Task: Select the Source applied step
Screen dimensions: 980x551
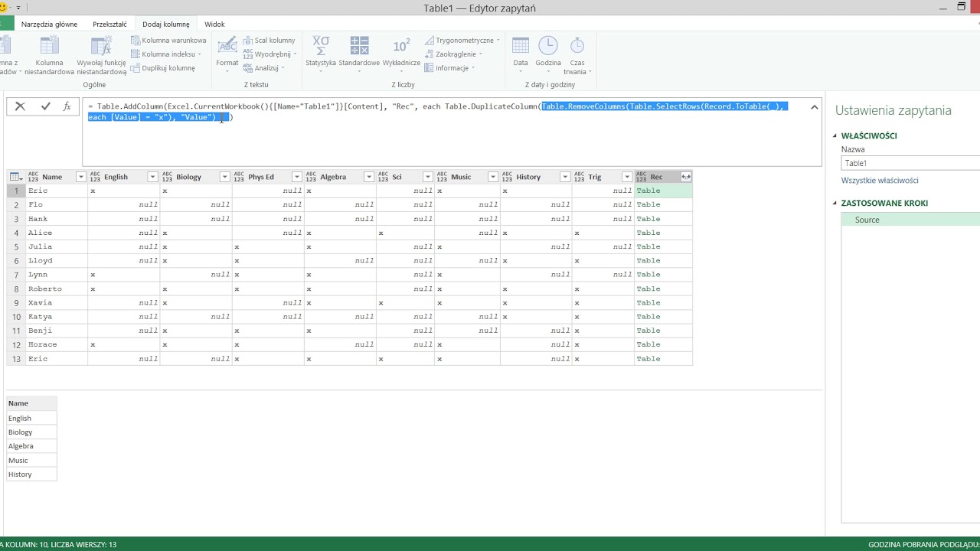Action: coord(910,220)
